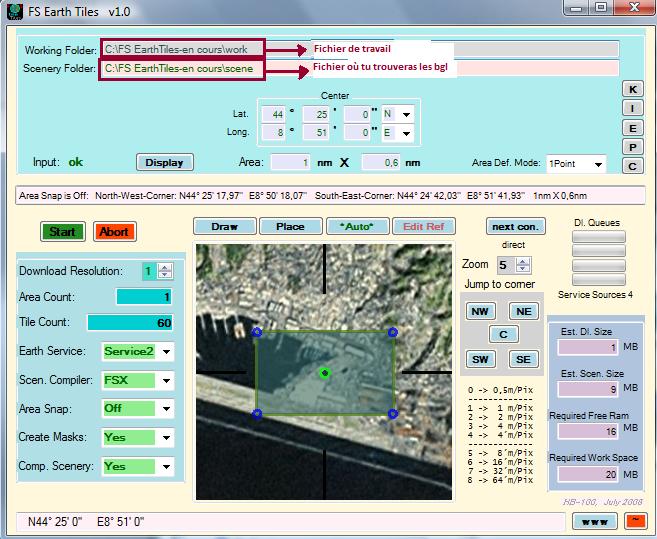Click the Required Work Space field
The width and height of the screenshot is (657, 539).
pos(588,474)
